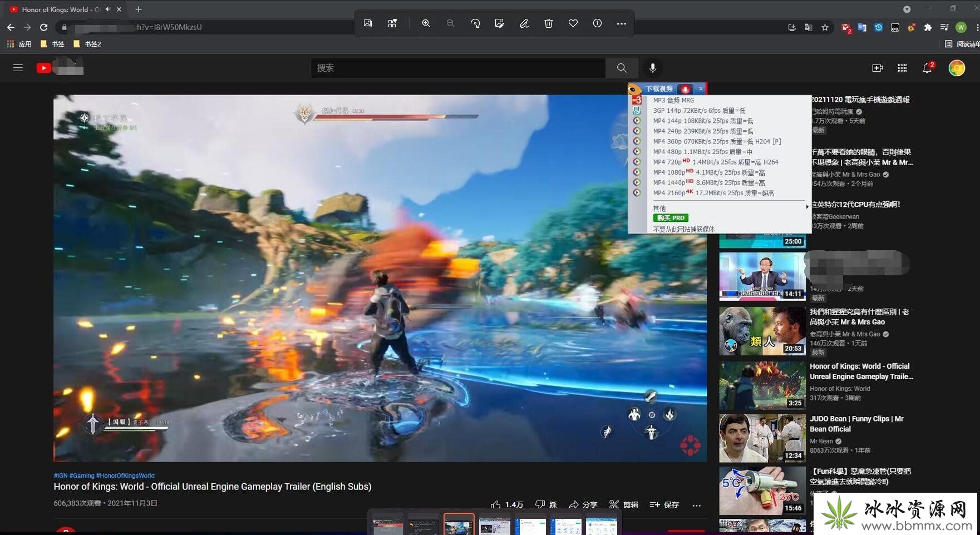Screen dimensions: 980x535
Task: Click the 剪辑 clip button
Action: pos(624,504)
